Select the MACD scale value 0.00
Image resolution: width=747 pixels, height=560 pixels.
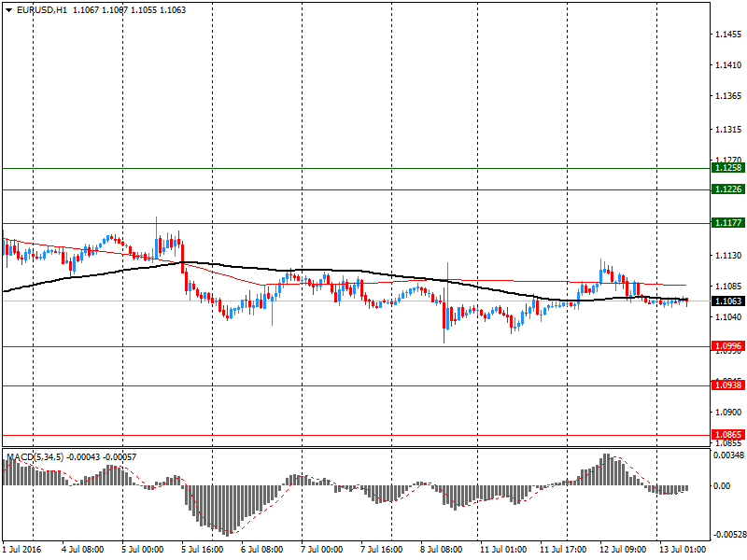[x=722, y=485]
